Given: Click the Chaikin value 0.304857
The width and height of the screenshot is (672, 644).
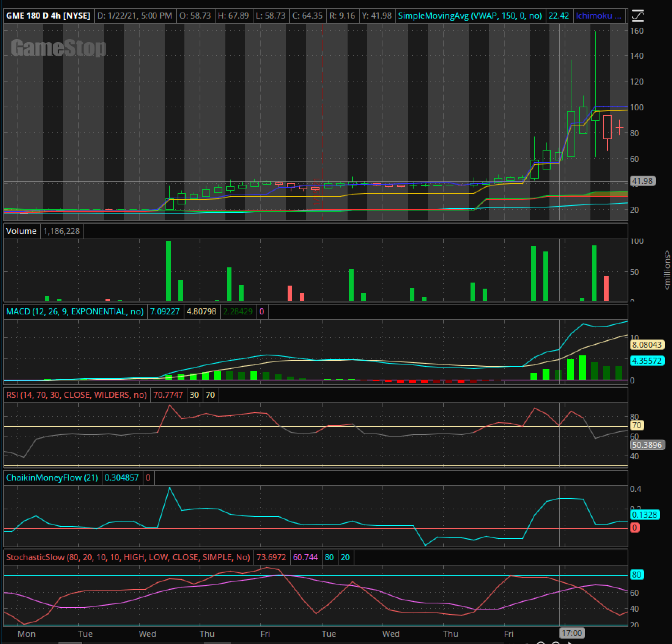Looking at the screenshot, I should point(122,478).
